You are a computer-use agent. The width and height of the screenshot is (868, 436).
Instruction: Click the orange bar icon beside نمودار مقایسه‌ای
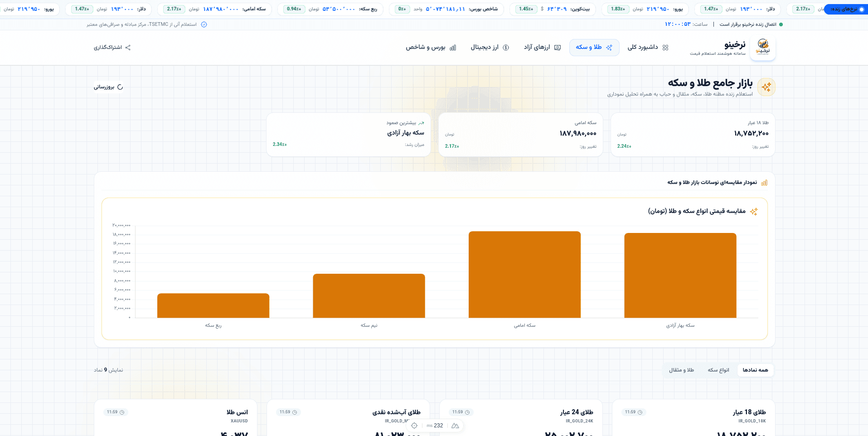click(x=764, y=183)
